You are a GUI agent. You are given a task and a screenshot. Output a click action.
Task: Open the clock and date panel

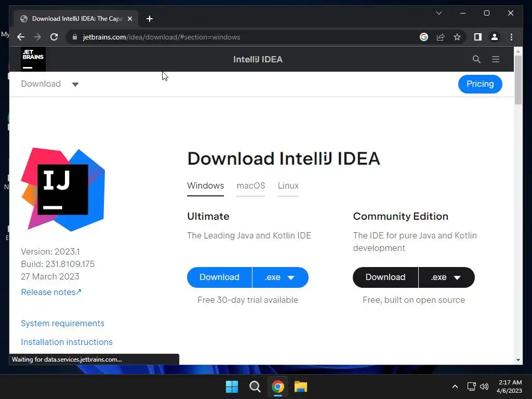510,387
